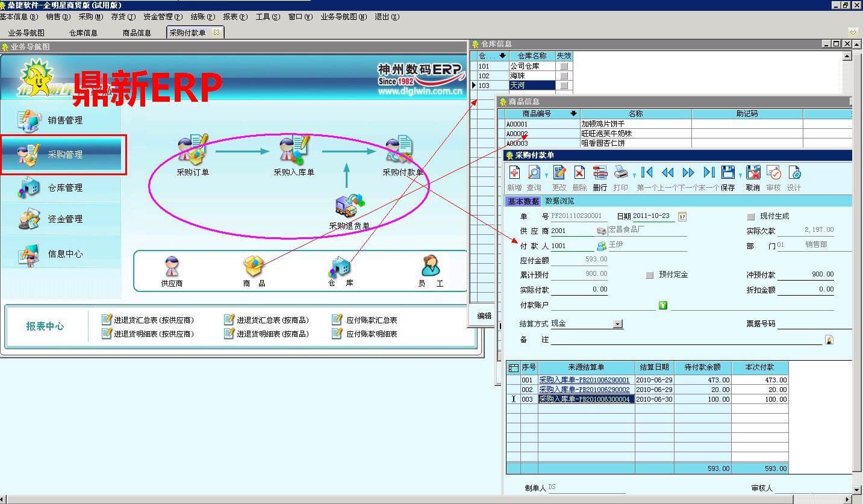This screenshot has width=863, height=504.
Task: Click sort arrow on 商品编号 column
Action: pos(573,113)
